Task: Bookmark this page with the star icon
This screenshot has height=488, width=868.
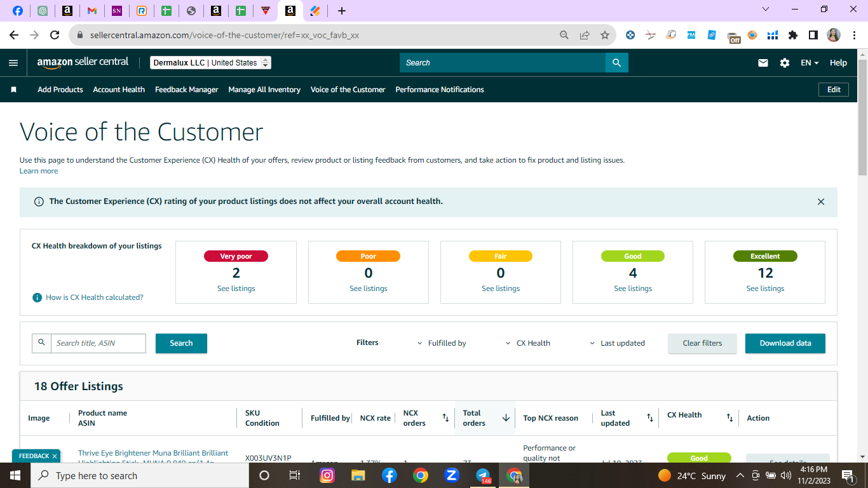Action: 605,35
